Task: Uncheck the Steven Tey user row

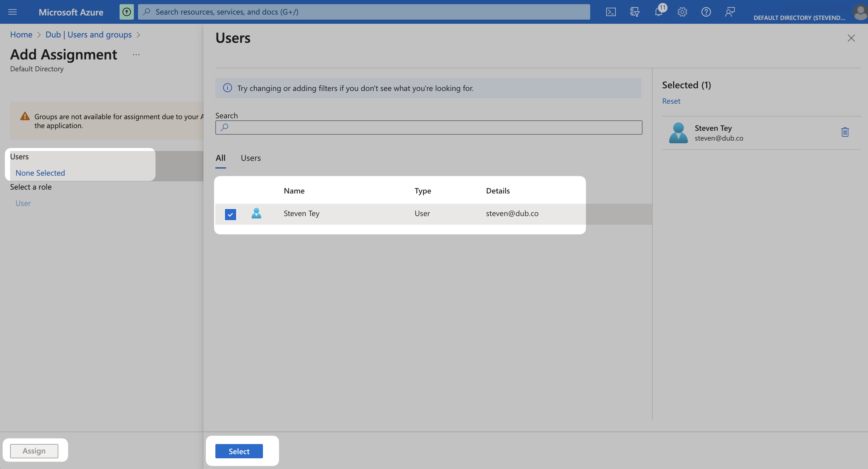Action: (x=230, y=214)
